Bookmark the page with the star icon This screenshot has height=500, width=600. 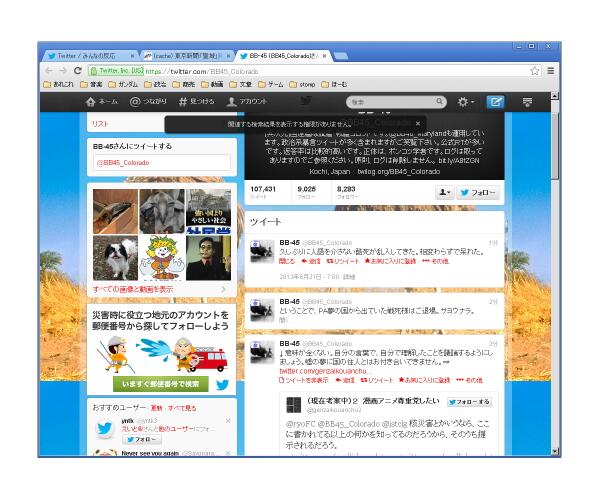pos(535,71)
